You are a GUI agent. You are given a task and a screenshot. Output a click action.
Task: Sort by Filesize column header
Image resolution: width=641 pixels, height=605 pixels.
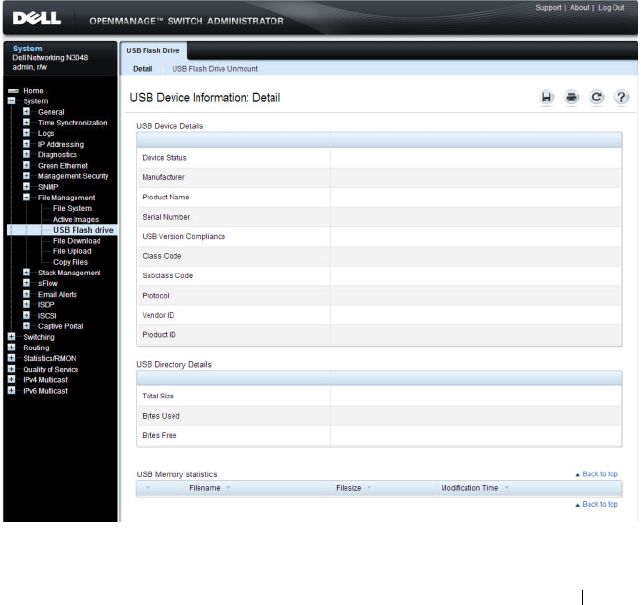pyautogui.click(x=349, y=488)
